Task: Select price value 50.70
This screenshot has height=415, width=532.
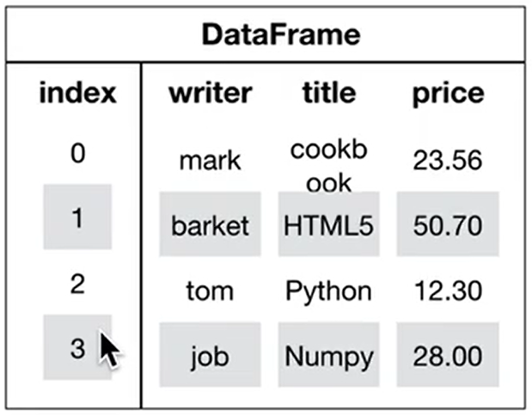Action: tap(448, 224)
